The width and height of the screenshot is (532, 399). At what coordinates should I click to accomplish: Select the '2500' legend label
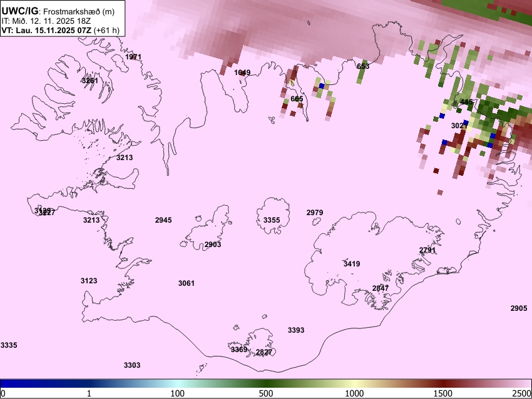coord(522,393)
